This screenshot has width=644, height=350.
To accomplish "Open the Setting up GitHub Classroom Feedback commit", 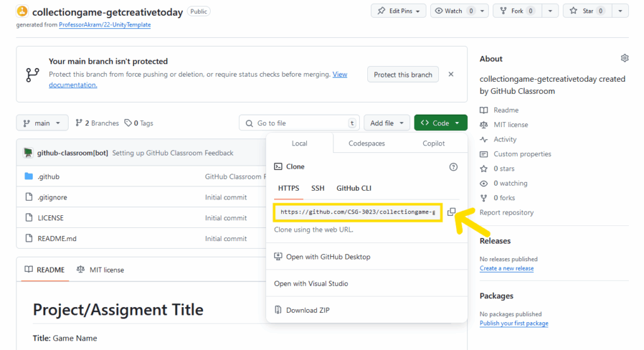I will [x=172, y=153].
